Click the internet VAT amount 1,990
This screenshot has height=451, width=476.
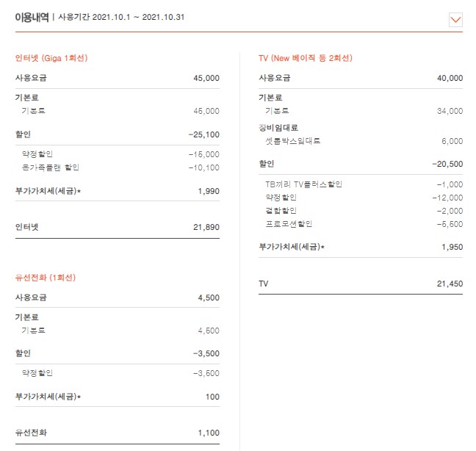(208, 192)
